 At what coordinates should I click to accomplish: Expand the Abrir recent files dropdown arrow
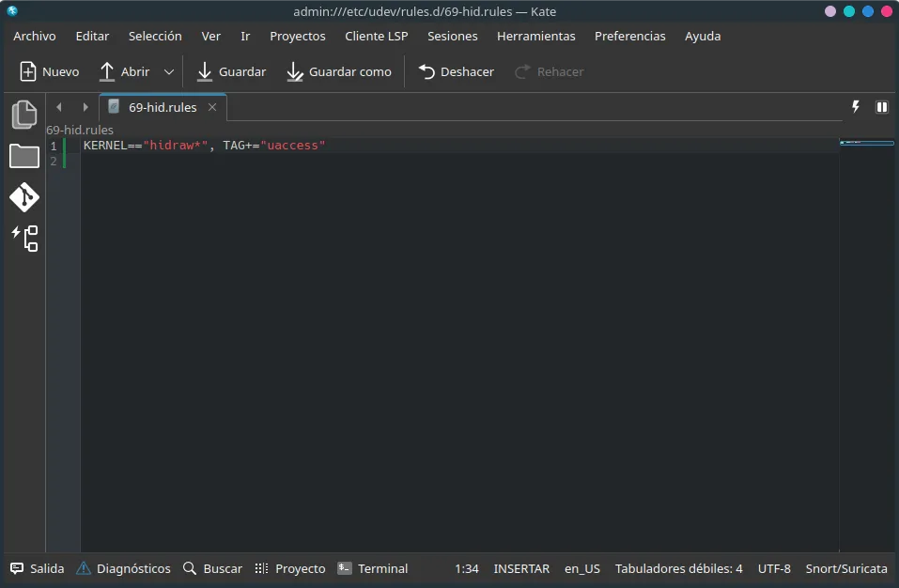coord(168,71)
